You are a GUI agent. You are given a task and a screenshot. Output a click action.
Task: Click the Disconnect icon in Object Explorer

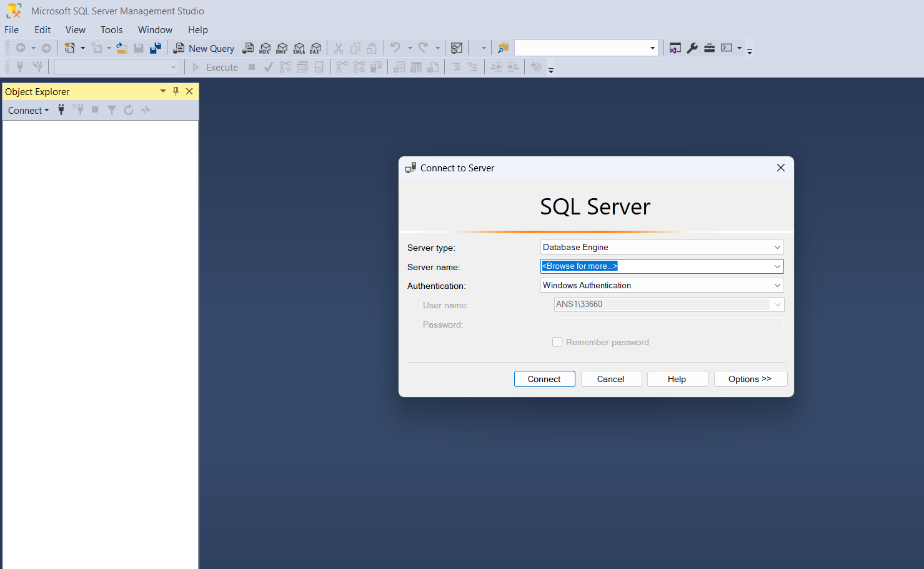click(x=78, y=110)
